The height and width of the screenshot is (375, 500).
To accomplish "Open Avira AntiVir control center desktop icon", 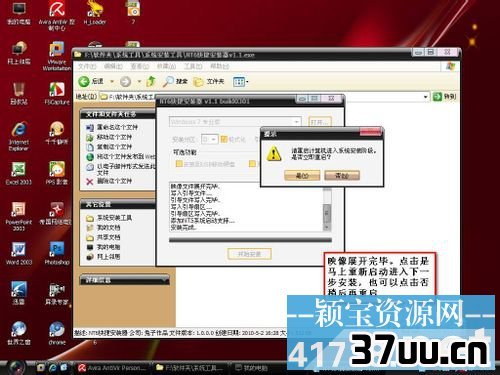I will coord(57,15).
